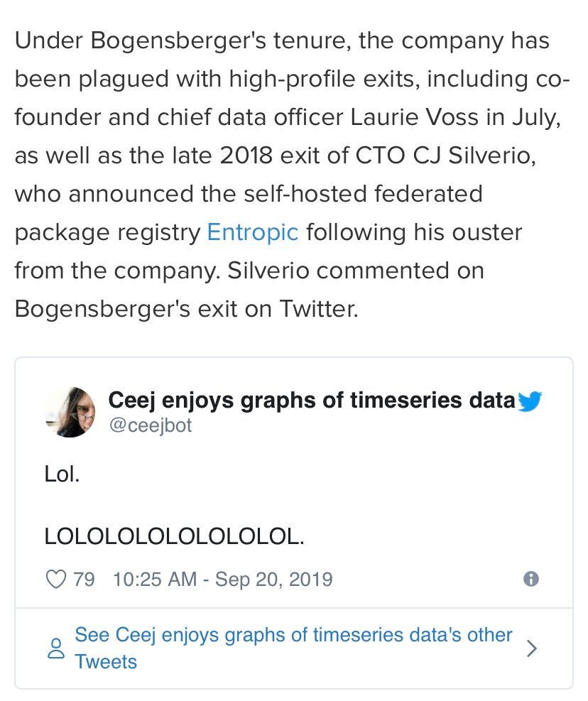The height and width of the screenshot is (701, 588).
Task: Like the tweet with the heart icon
Action: (55, 579)
